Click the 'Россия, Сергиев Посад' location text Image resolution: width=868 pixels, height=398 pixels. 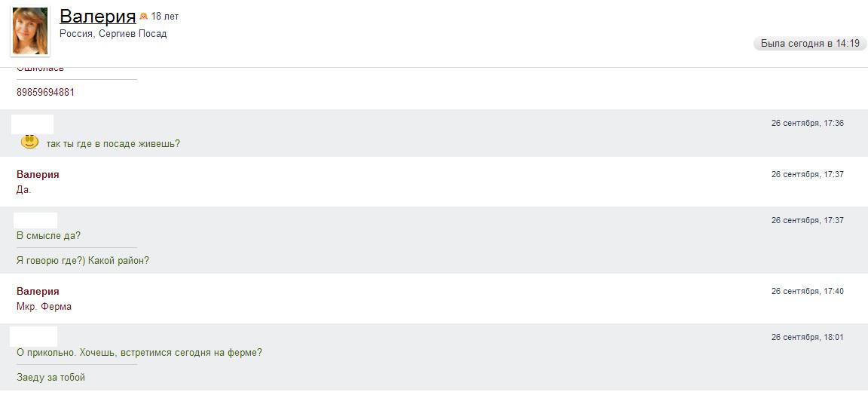pyautogui.click(x=113, y=34)
